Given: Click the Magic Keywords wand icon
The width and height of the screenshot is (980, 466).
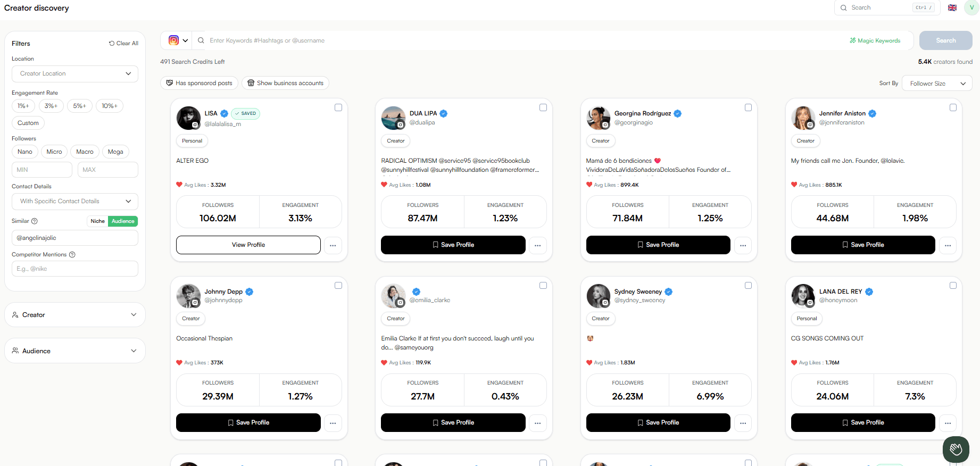Looking at the screenshot, I should click(853, 40).
